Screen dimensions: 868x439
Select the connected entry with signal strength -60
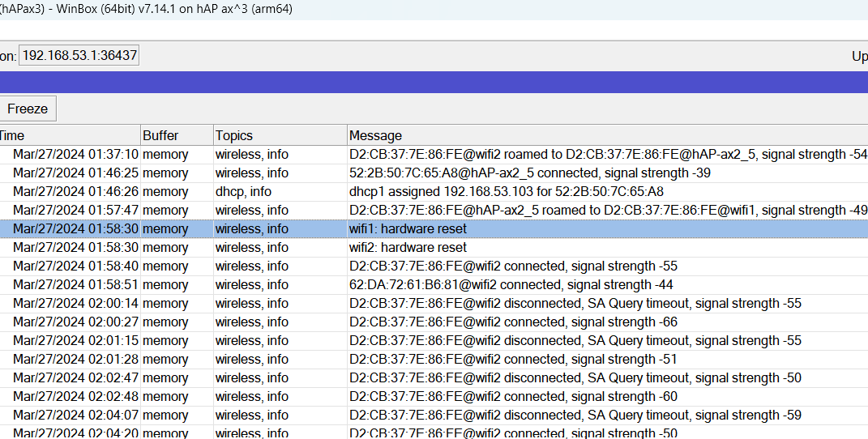pyautogui.click(x=513, y=397)
